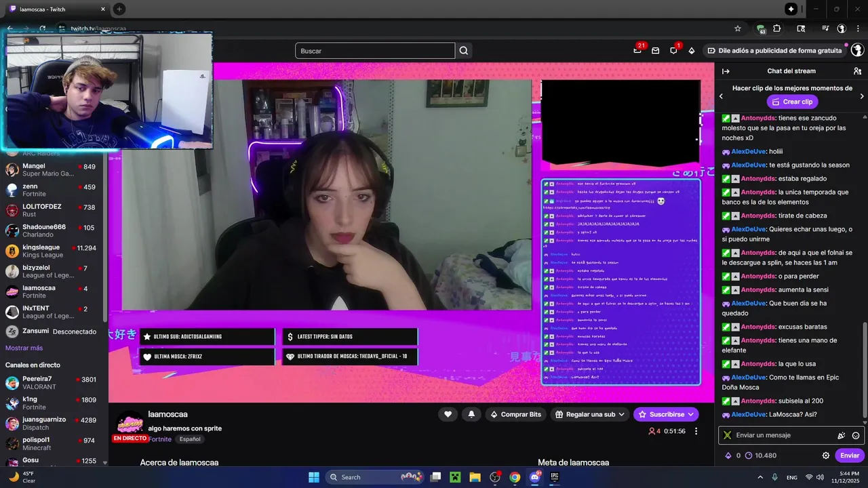Open Epic Games Launcher in taskbar
Image resolution: width=868 pixels, height=488 pixels.
(555, 477)
